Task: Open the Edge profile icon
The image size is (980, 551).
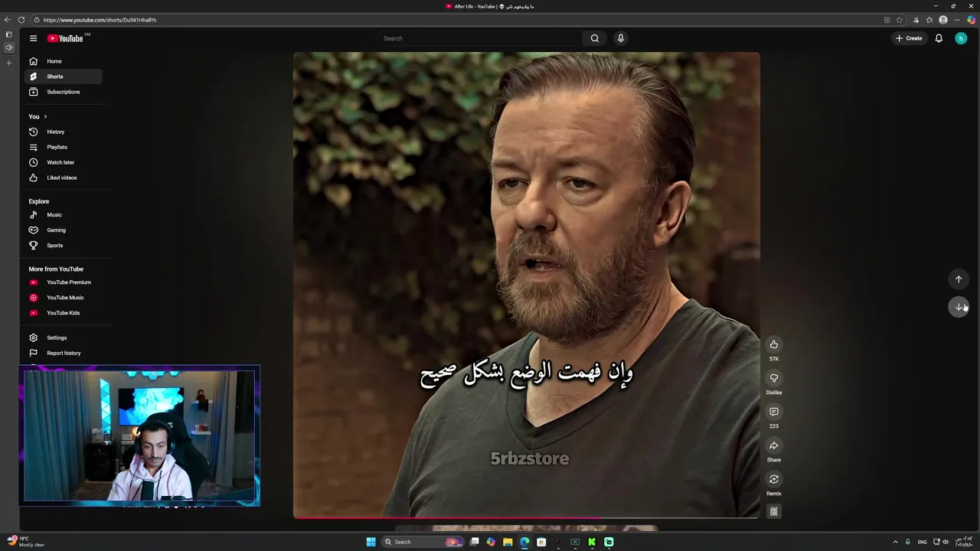Action: pos(943,20)
